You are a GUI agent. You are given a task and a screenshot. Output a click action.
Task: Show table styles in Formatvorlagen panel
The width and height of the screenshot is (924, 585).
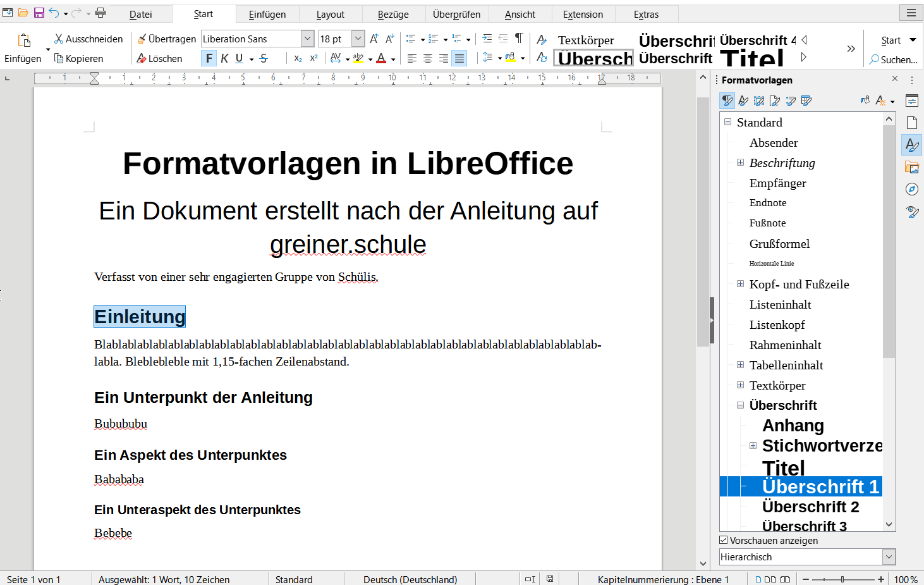(806, 101)
